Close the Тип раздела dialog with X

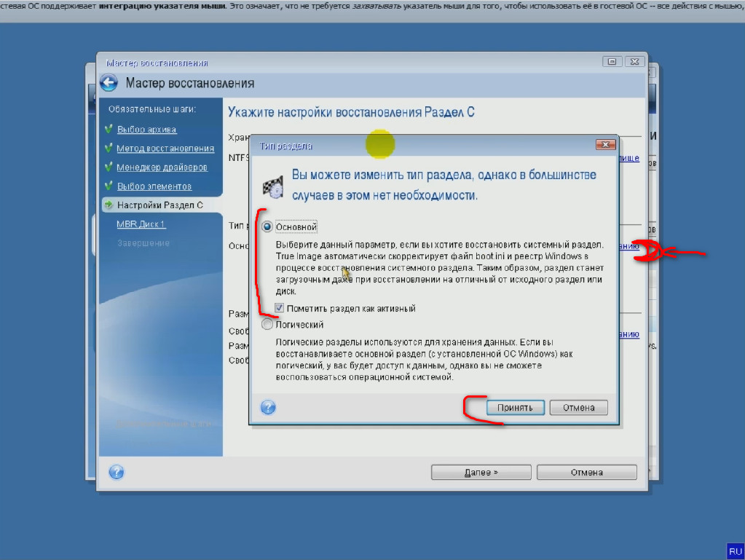tap(606, 146)
